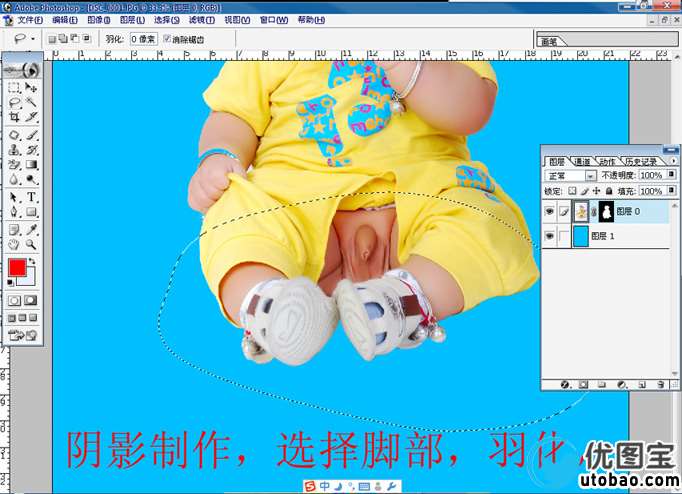
Task: Open the 编辑(E) menu
Action: click(x=65, y=20)
